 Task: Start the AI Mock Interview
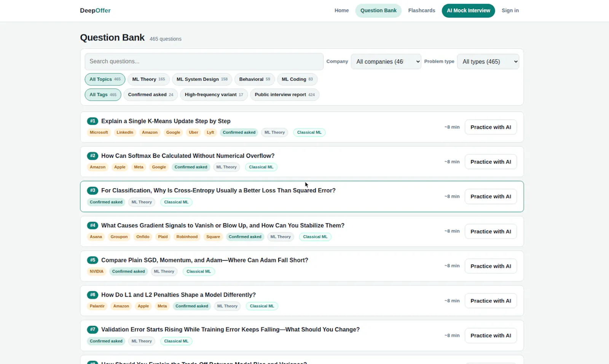(468, 11)
